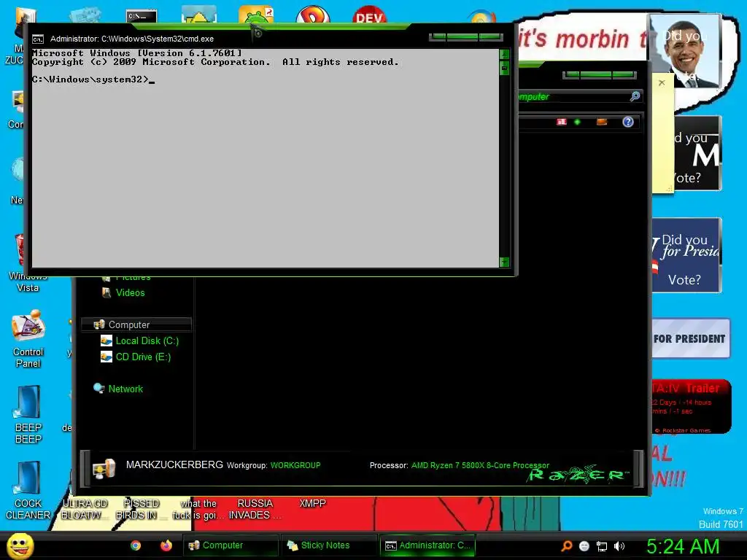Viewport: 747px width, 560px height.
Task: Click the Obama photo gadget
Action: tap(685, 50)
